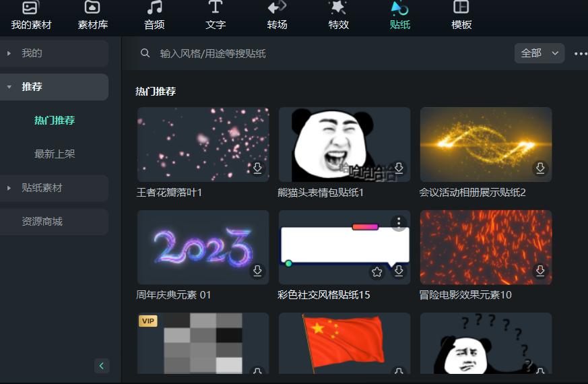588x384 pixels.
Task: Select the white speech bubble sticker thumbnail
Action: tap(344, 247)
